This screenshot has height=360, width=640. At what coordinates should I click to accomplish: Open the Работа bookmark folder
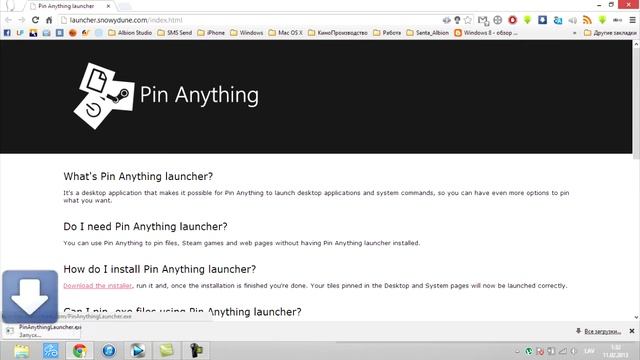[387, 33]
